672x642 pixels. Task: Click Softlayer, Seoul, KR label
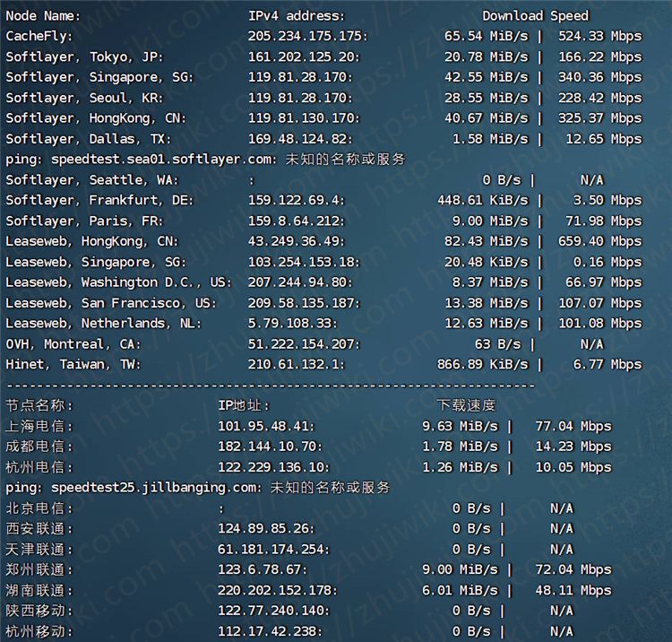[x=84, y=98]
